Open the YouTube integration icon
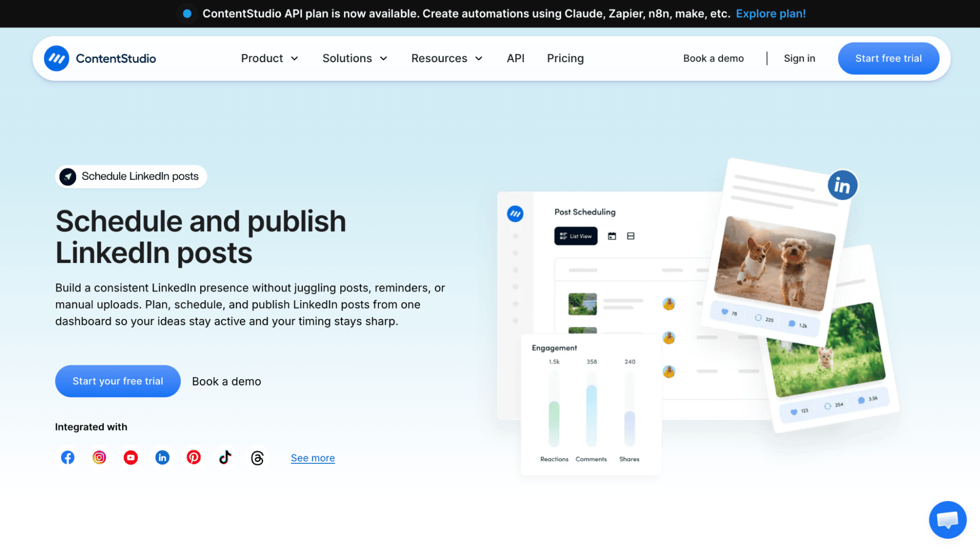The height and width of the screenshot is (553, 980). click(130, 457)
